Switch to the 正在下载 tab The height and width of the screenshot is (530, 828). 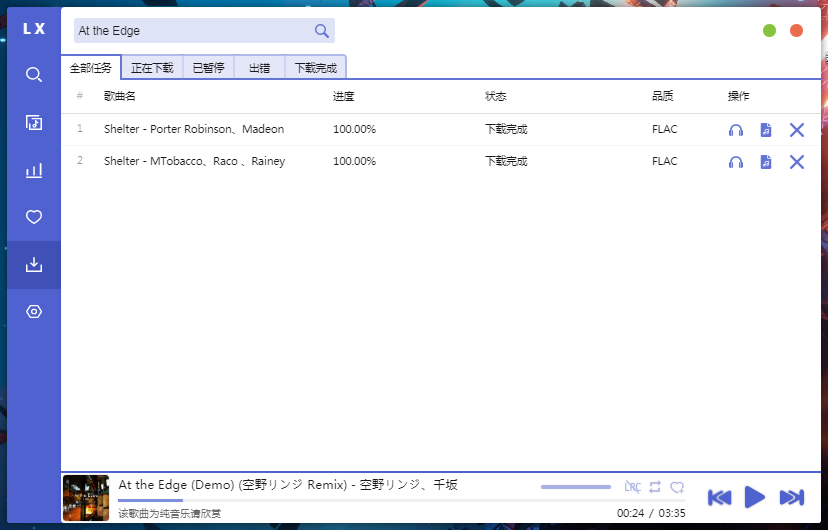[x=152, y=68]
